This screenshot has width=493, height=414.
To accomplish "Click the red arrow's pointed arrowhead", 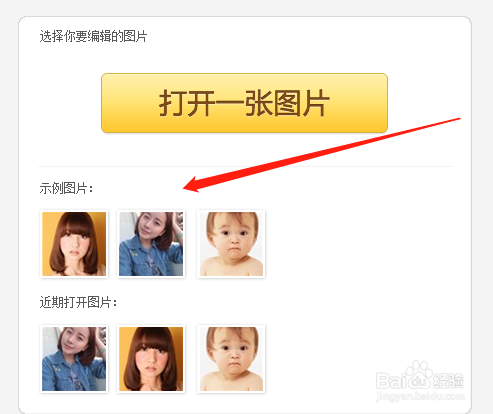I will click(193, 185).
